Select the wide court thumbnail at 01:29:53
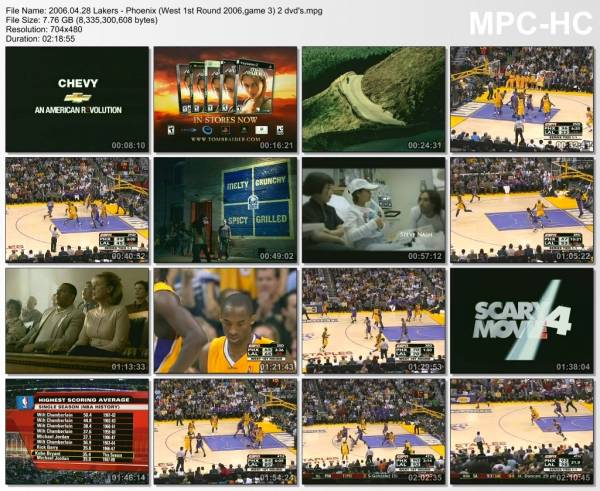This screenshot has width=600, height=491. 373,321
